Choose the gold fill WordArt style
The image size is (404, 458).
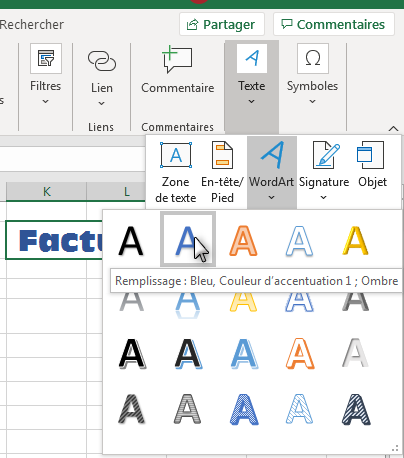355,241
